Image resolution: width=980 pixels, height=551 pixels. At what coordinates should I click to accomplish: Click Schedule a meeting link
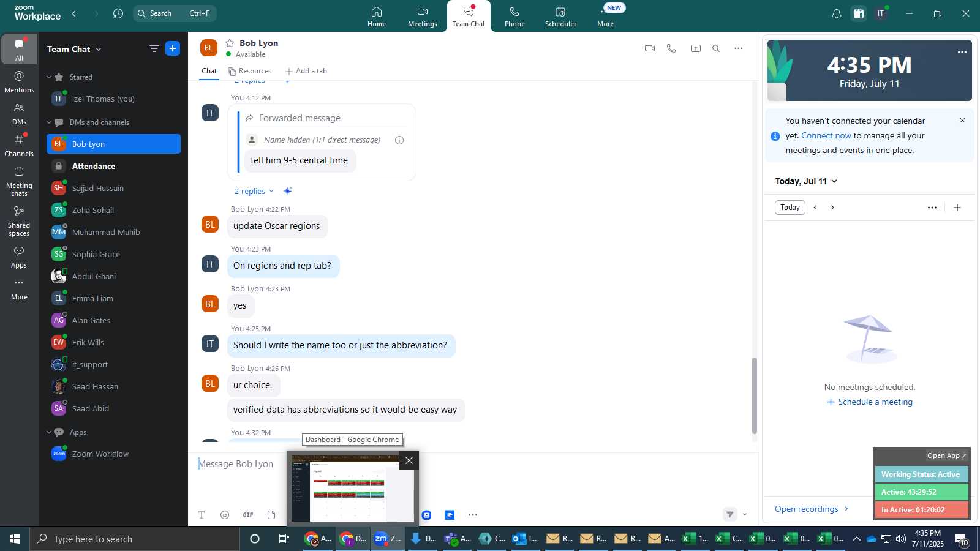[870, 402]
